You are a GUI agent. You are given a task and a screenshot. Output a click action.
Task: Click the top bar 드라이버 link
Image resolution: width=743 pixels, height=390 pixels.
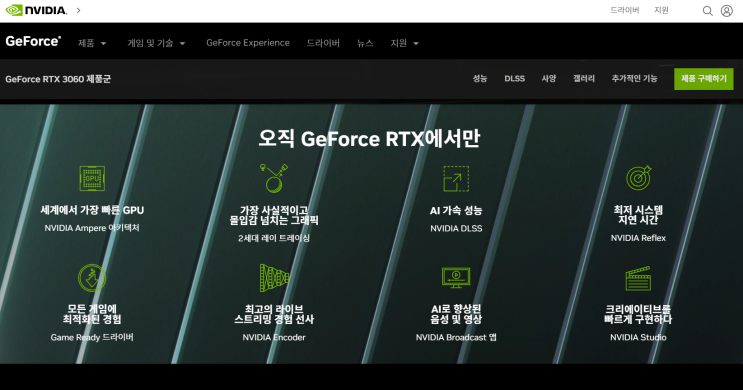625,10
